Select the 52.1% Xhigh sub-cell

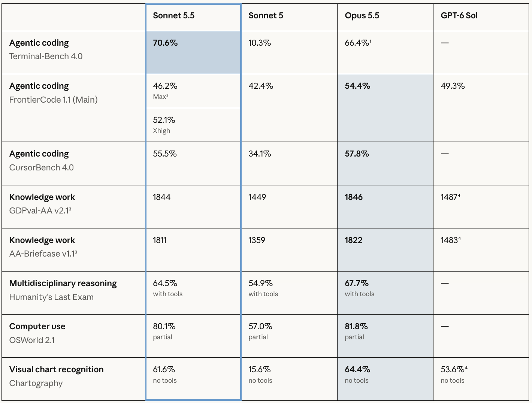[193, 125]
